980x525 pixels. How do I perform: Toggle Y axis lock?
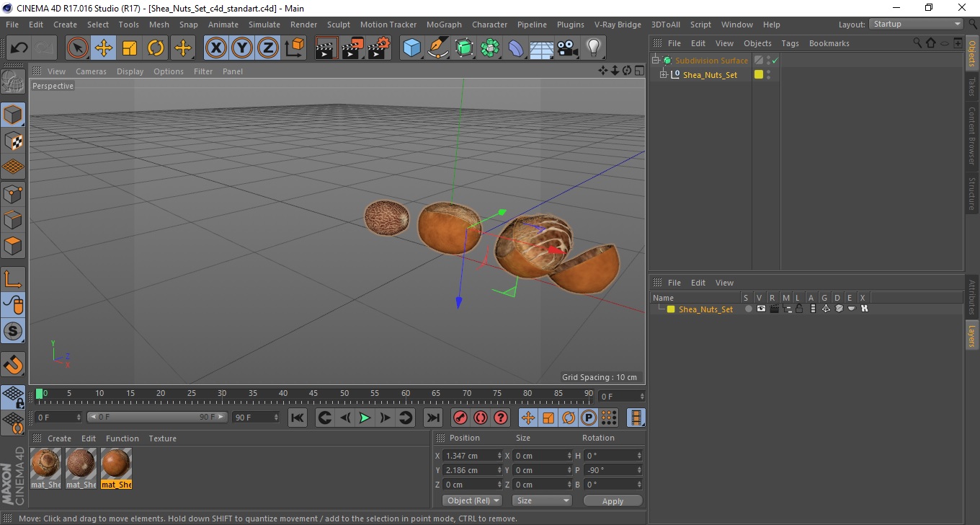coord(242,48)
